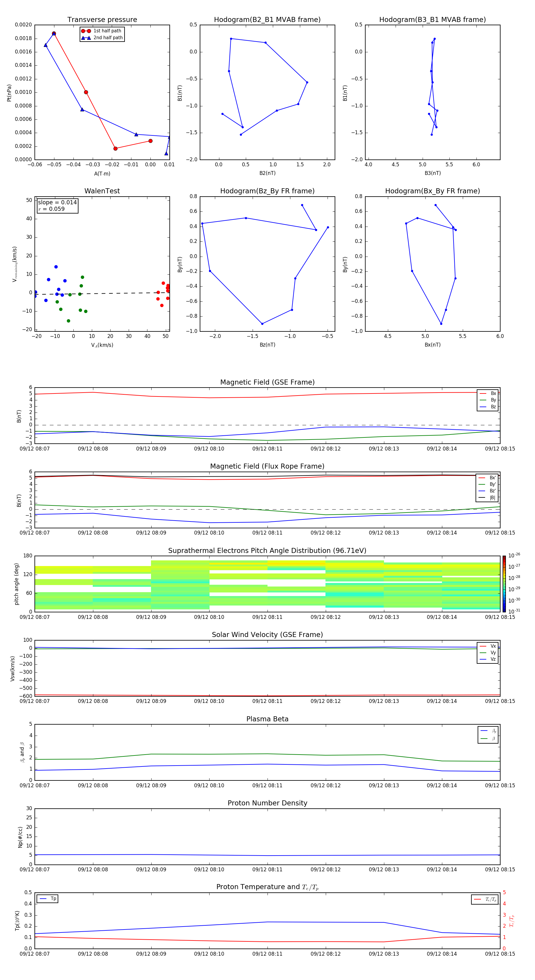Select the "1st half path" legend entry

coord(102,31)
